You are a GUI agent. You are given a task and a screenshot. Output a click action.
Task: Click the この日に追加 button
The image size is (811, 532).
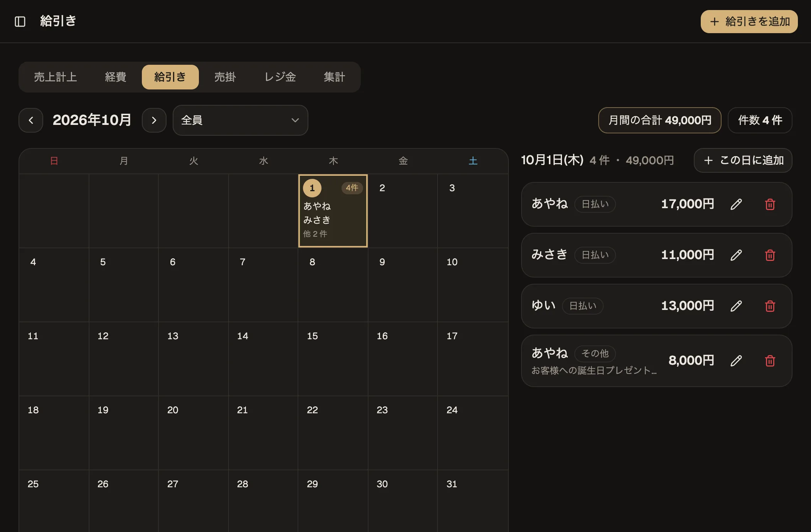pos(743,160)
